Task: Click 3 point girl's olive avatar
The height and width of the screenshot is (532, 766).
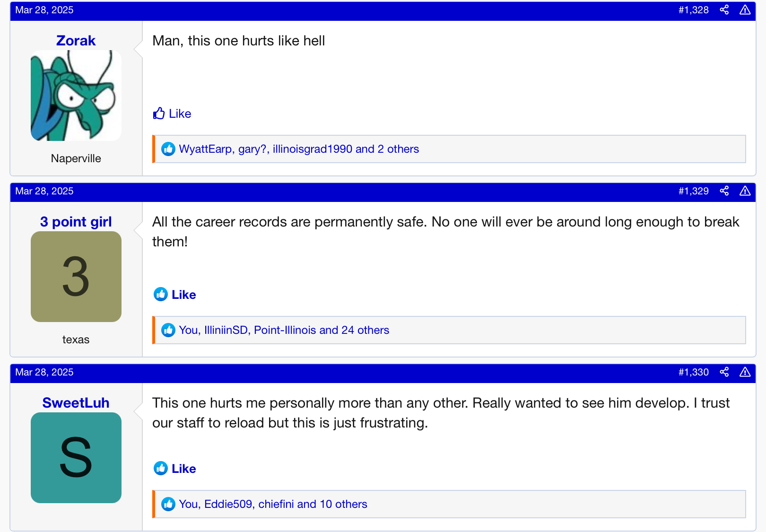Action: [x=76, y=277]
